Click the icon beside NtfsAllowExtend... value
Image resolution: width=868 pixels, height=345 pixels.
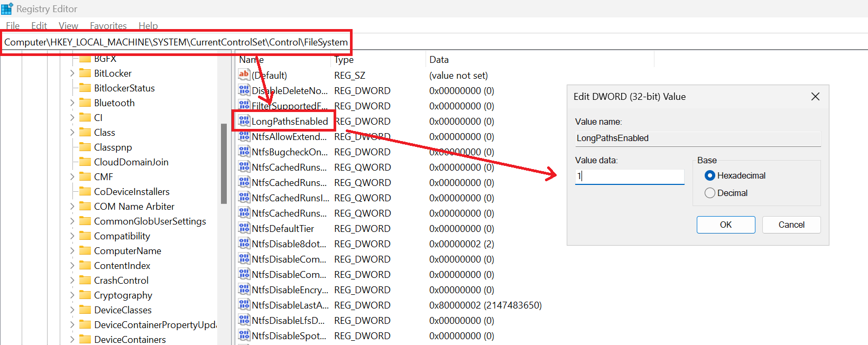click(244, 136)
